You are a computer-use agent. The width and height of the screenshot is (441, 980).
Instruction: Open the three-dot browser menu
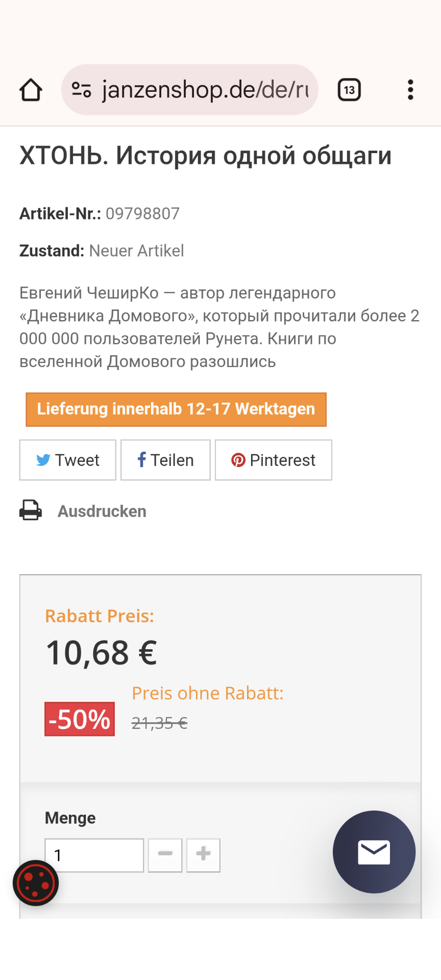410,90
